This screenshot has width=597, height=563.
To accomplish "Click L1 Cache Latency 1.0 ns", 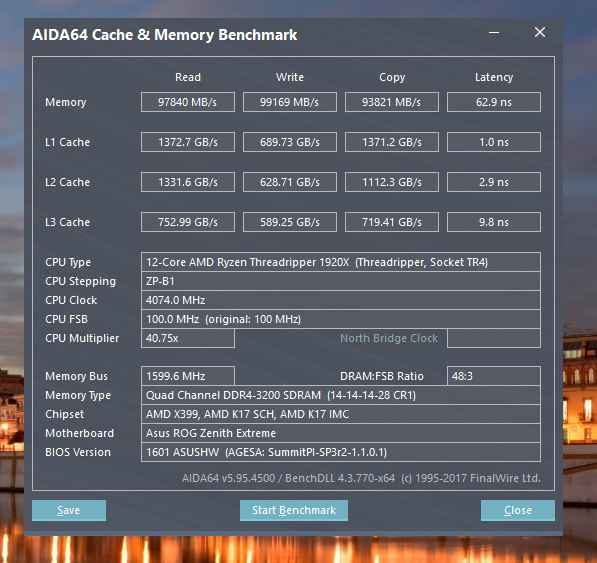I will (494, 142).
